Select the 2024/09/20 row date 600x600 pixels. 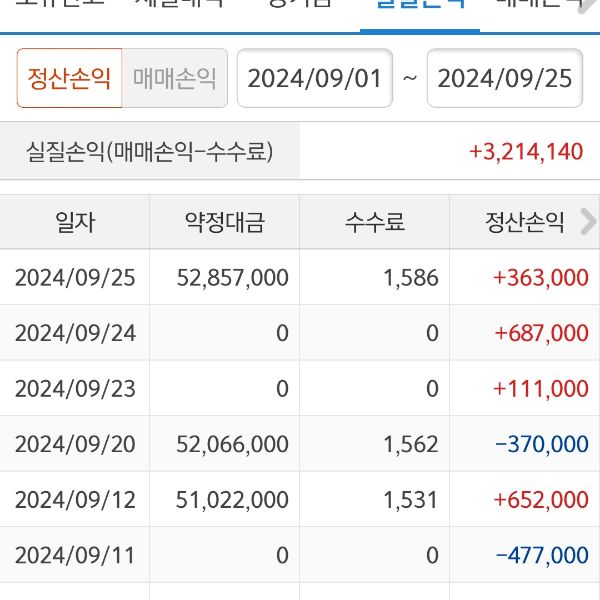[75, 444]
